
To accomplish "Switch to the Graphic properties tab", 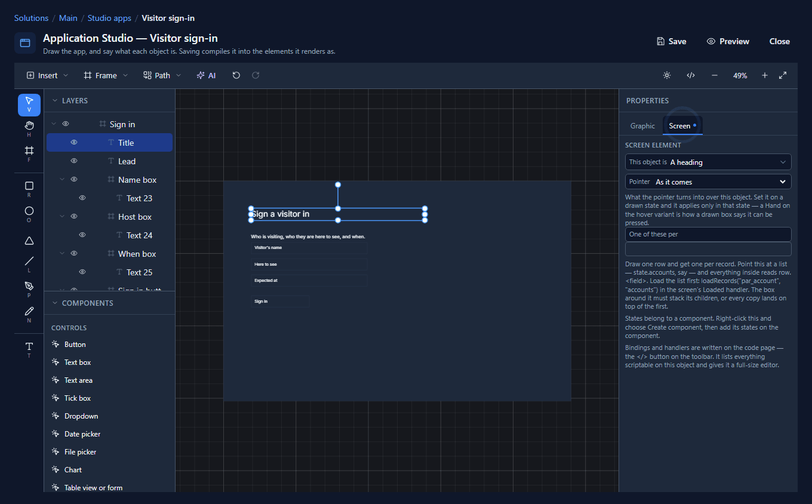I will point(642,126).
